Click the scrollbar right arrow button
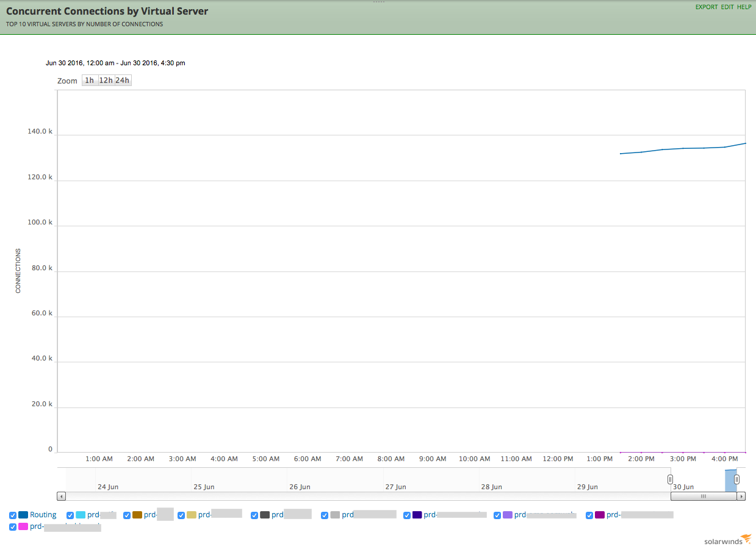Image resolution: width=756 pixels, height=549 pixels. click(741, 497)
